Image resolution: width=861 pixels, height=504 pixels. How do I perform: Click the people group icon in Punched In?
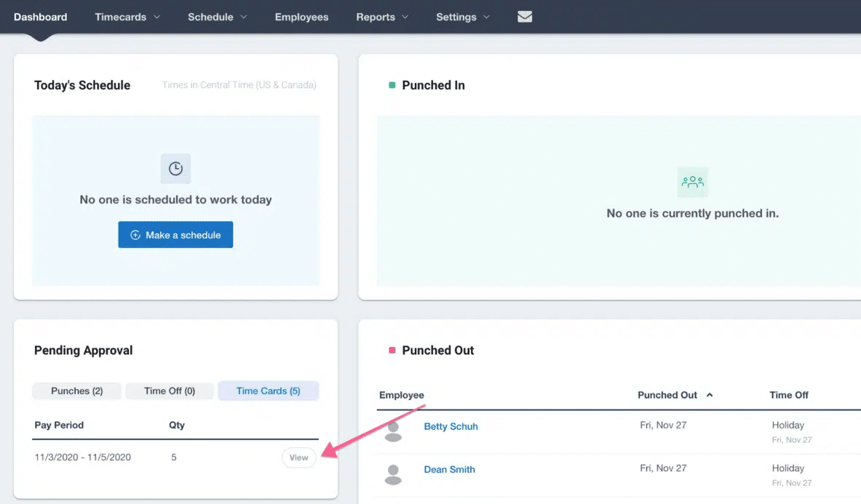coord(692,182)
